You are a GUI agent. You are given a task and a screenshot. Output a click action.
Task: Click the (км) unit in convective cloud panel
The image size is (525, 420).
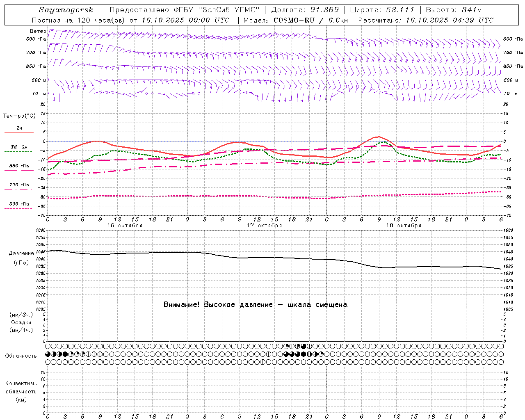(x=21, y=399)
